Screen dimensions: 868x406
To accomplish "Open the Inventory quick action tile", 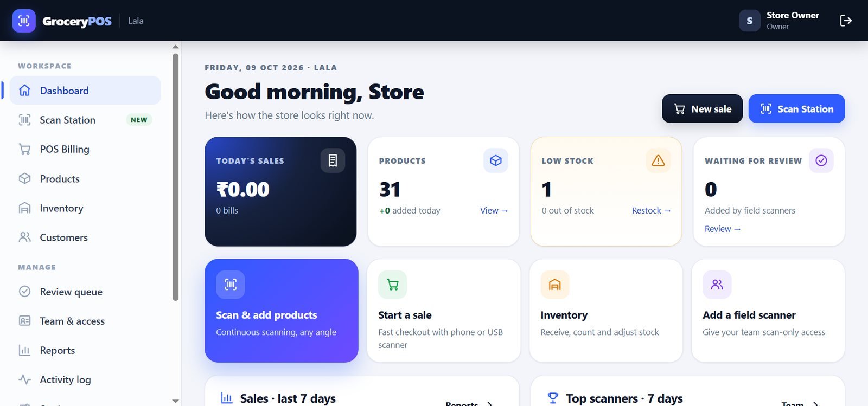I will 606,311.
